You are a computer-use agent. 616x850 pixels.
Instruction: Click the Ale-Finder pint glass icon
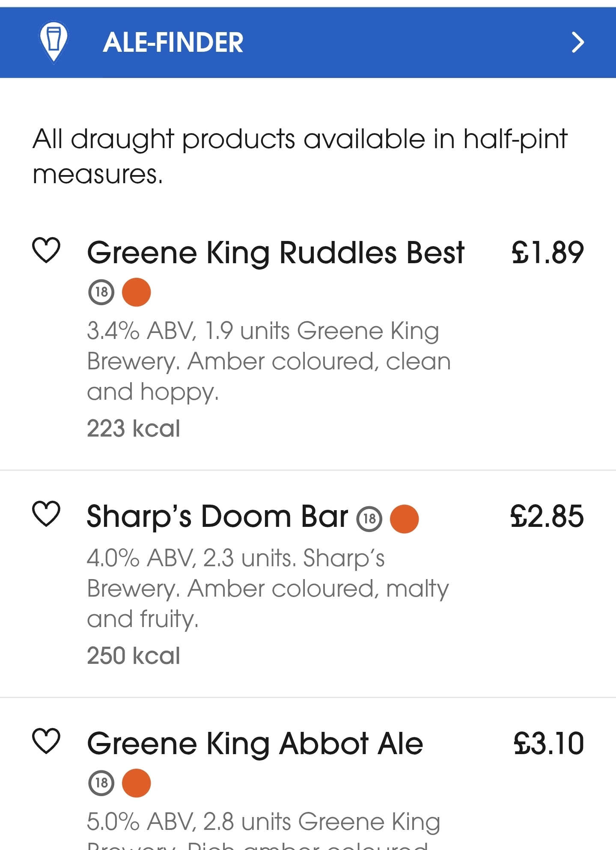(53, 42)
